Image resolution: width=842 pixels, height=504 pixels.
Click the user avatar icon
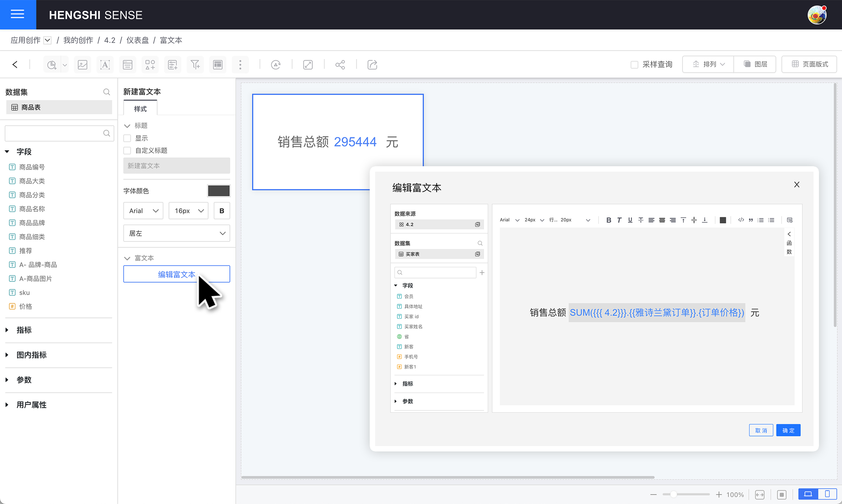coord(817,15)
